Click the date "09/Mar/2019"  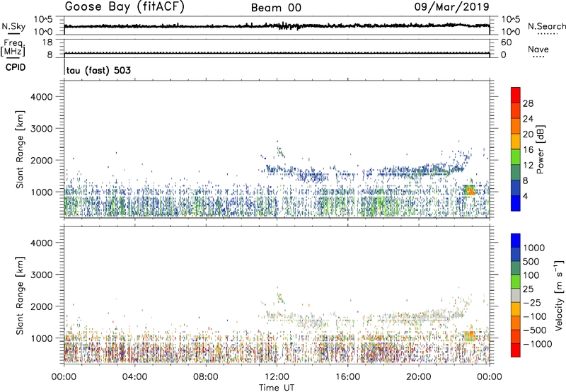click(x=451, y=6)
